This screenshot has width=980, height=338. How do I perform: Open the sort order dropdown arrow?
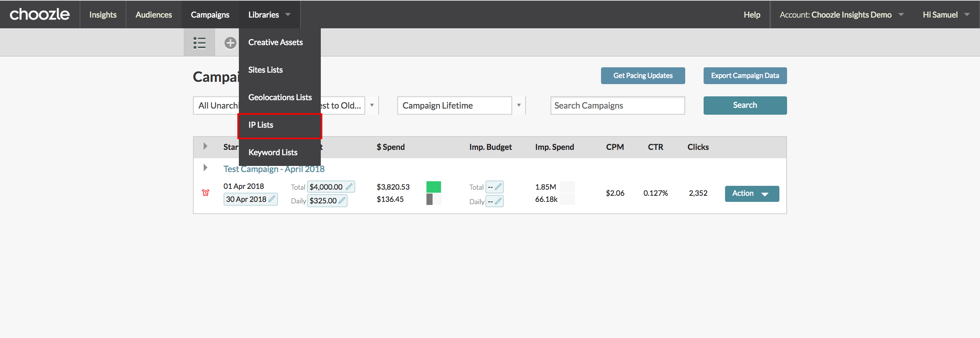coord(372,106)
